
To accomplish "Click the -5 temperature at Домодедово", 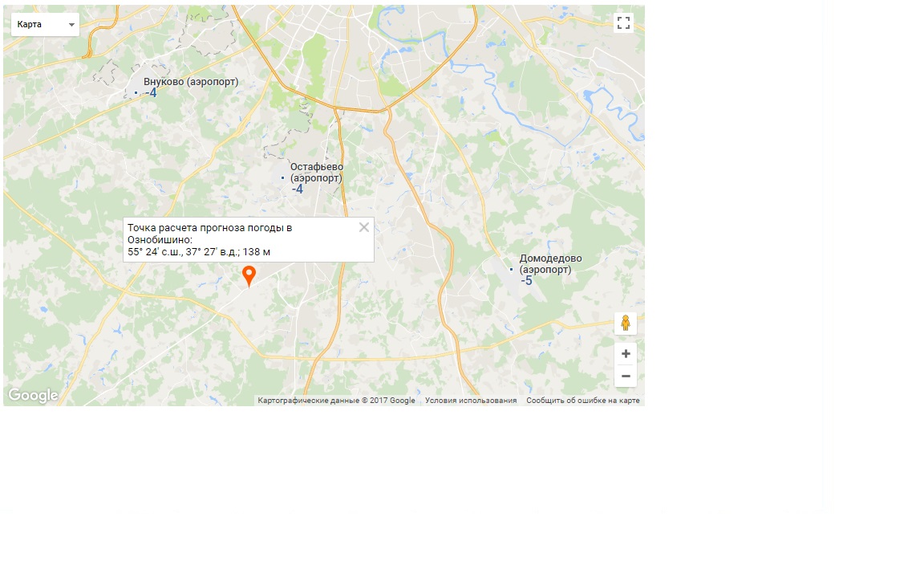I will 527,281.
